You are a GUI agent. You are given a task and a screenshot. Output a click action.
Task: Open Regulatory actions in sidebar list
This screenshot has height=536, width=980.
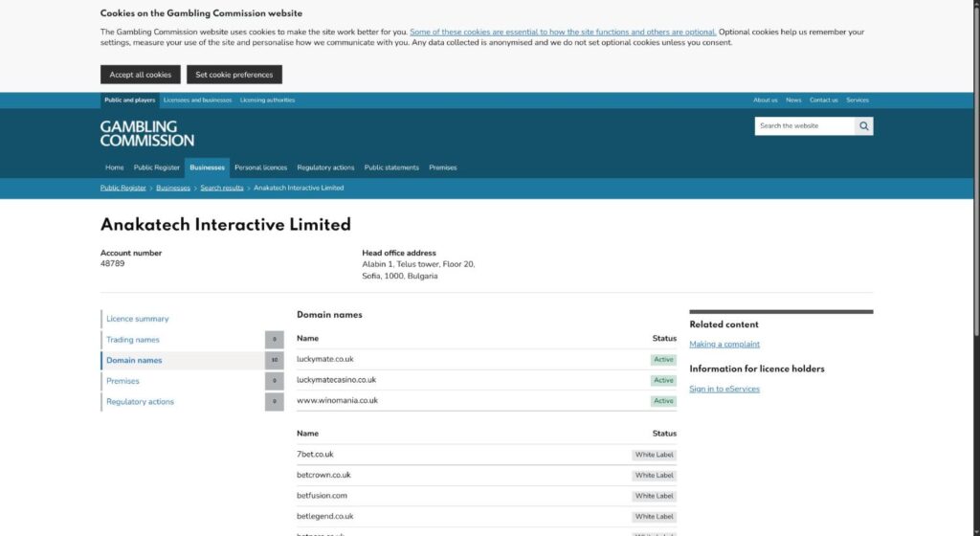pyautogui.click(x=140, y=402)
